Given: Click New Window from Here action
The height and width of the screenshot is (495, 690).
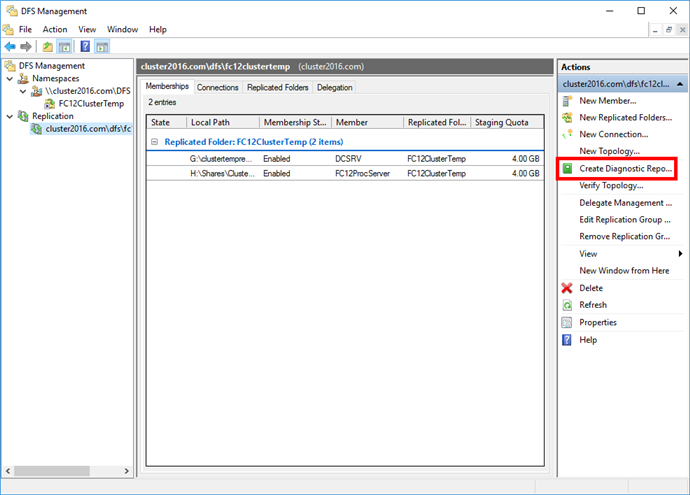Looking at the screenshot, I should pyautogui.click(x=624, y=271).
